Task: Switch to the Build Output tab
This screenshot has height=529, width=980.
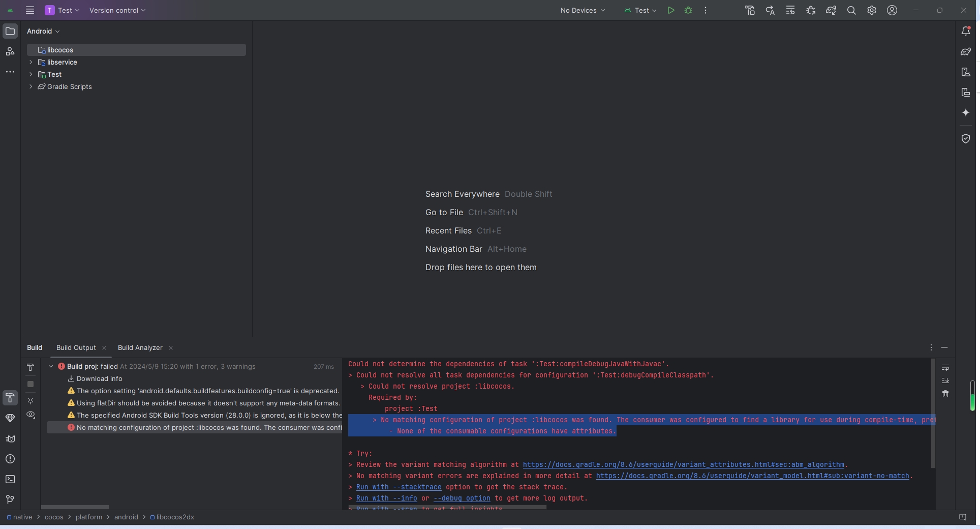Action: [76, 347]
